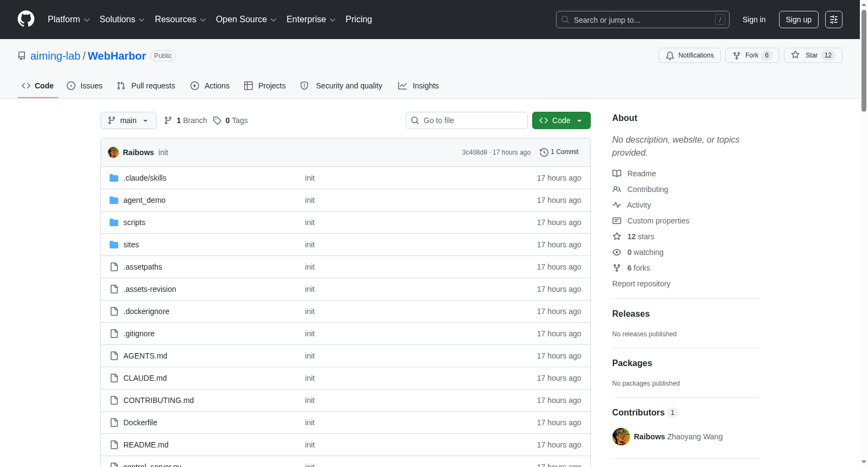Focus the Search or jump to field
This screenshot has height=467, width=868.
(x=643, y=20)
